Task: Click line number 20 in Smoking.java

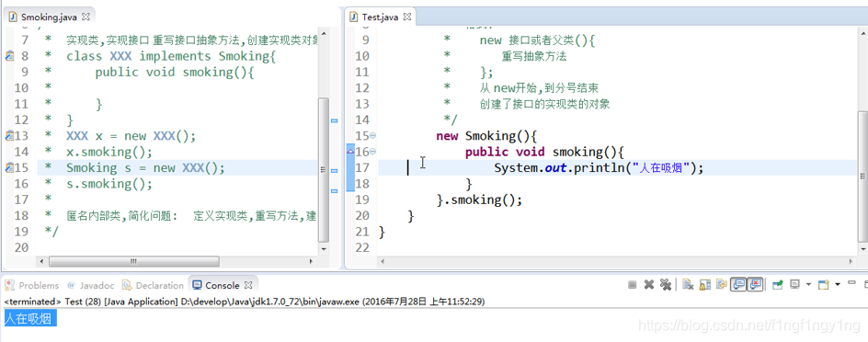Action: 21,247
